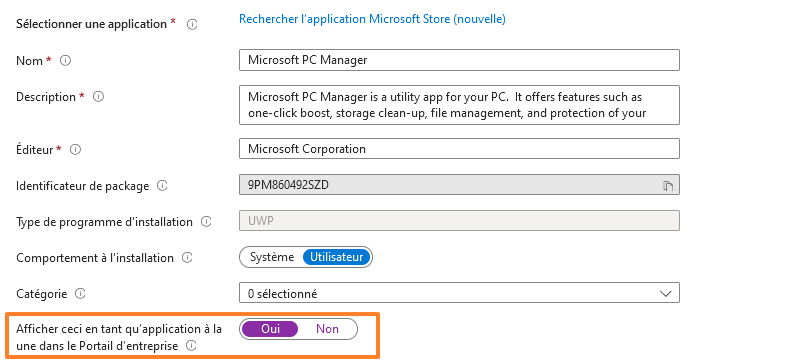Show info icon next to Catégorie
The image size is (800, 360).
point(80,294)
